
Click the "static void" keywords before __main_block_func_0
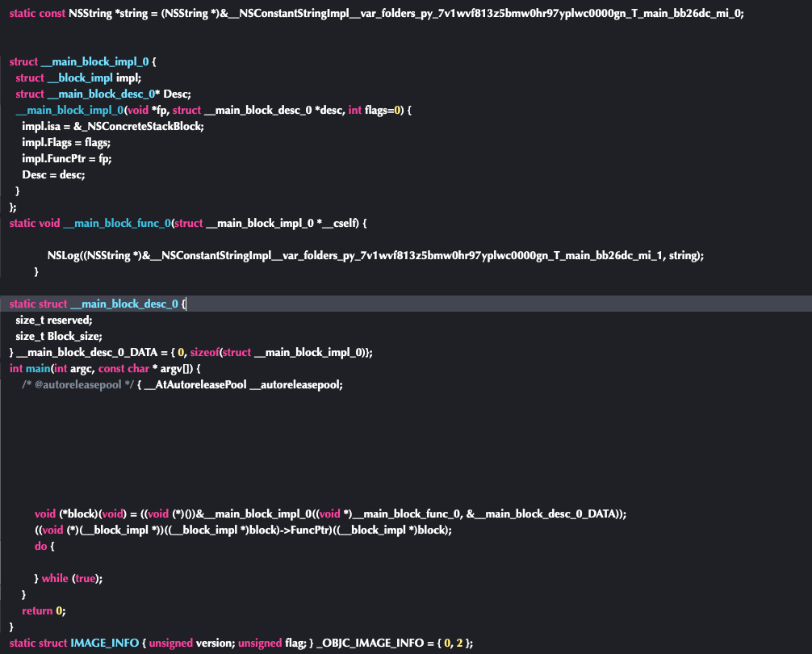click(35, 223)
